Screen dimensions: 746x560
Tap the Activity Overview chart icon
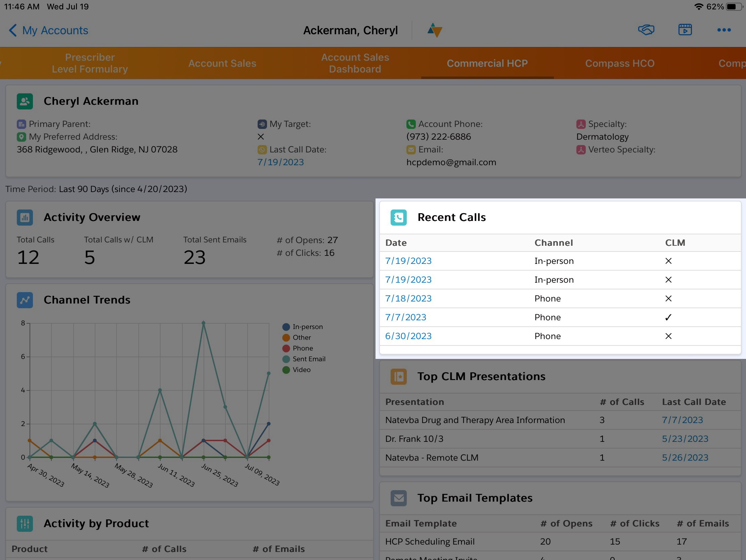click(x=25, y=218)
